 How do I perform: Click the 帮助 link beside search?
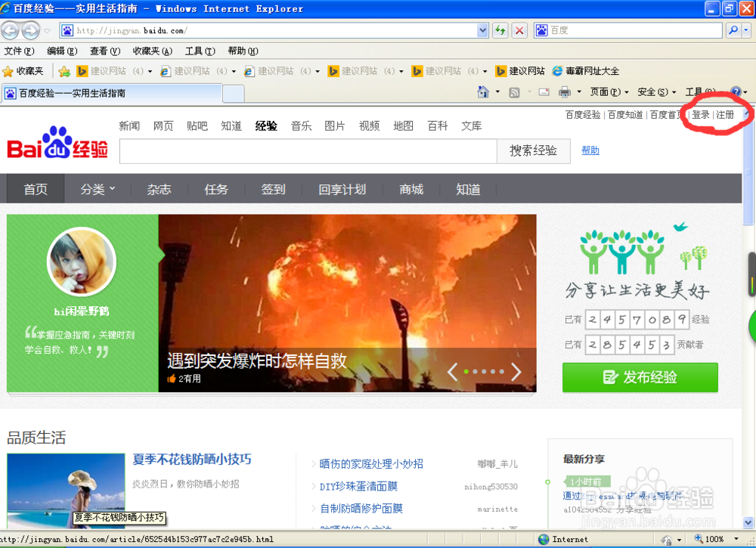[x=590, y=150]
